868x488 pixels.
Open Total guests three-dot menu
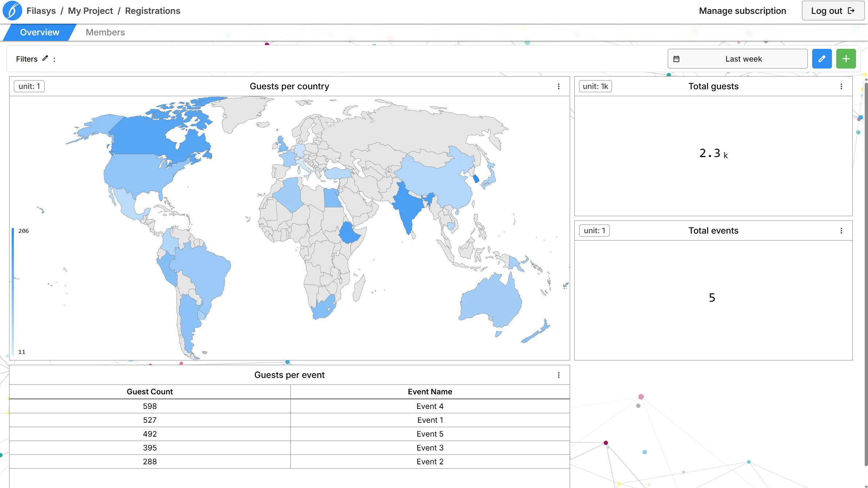pyautogui.click(x=841, y=86)
